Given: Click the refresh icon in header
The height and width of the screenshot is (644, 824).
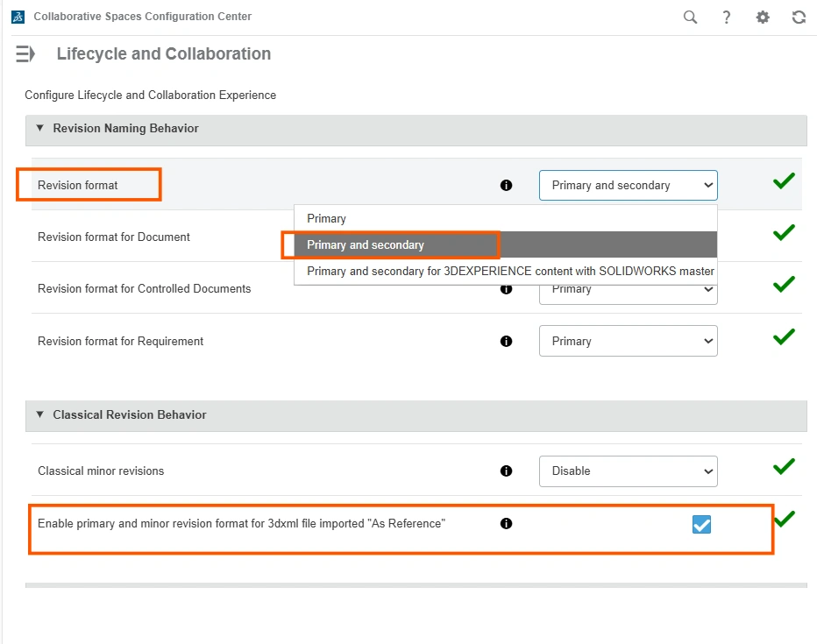Looking at the screenshot, I should pos(799,17).
